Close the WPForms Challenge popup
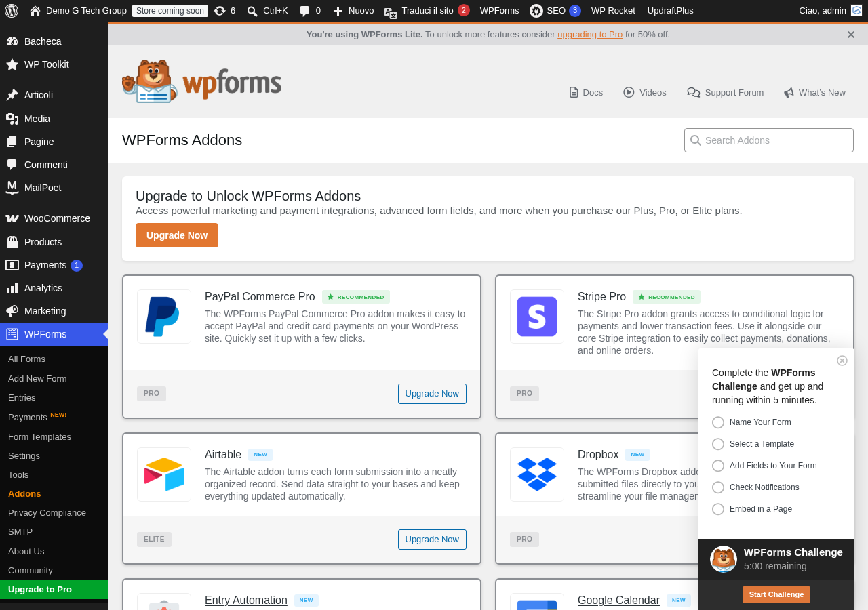868x610 pixels. 842,361
